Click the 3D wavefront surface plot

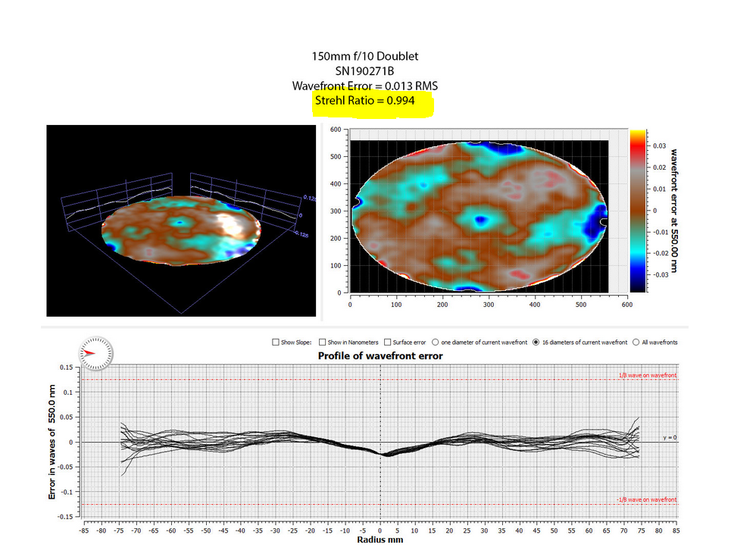[181, 221]
